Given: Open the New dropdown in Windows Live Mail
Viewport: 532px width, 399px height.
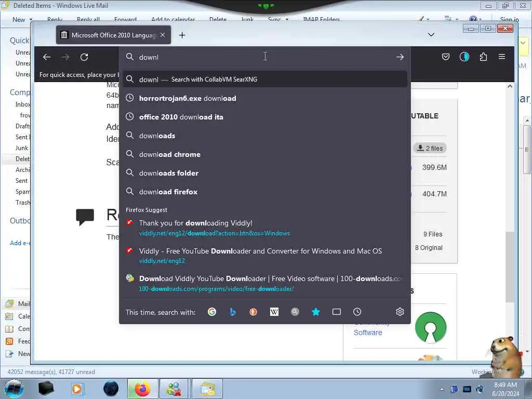Looking at the screenshot, I should 22,20.
